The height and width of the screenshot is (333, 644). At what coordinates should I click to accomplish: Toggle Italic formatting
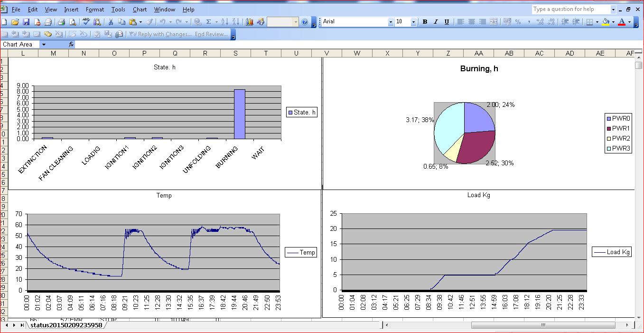(x=436, y=22)
